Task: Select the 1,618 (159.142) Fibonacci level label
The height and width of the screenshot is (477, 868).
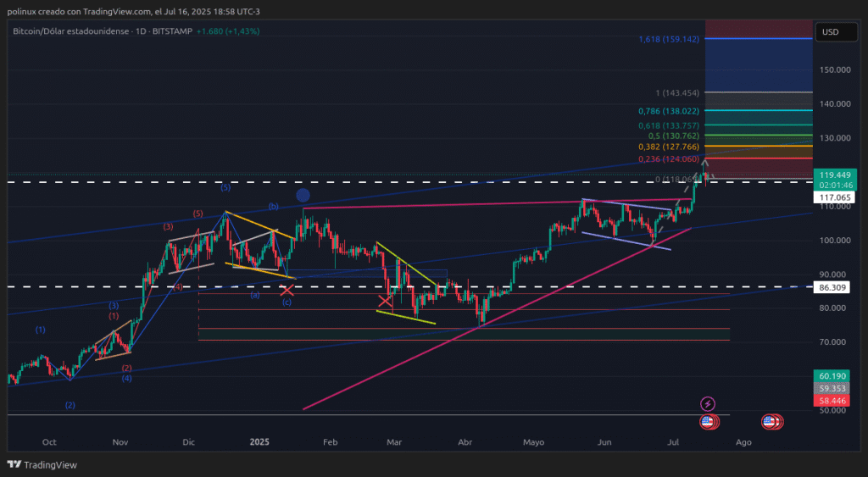Action: coord(669,40)
